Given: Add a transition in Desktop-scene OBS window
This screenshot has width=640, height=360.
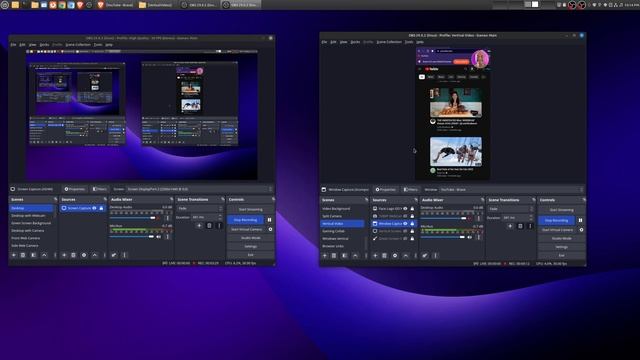Looking at the screenshot, I should [x=199, y=225].
